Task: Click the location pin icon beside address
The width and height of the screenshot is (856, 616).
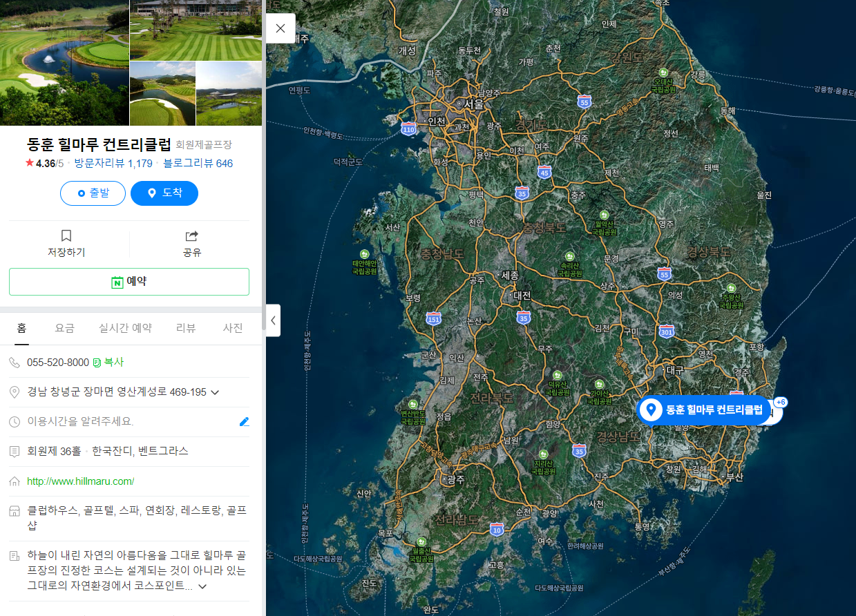Action: pos(15,392)
